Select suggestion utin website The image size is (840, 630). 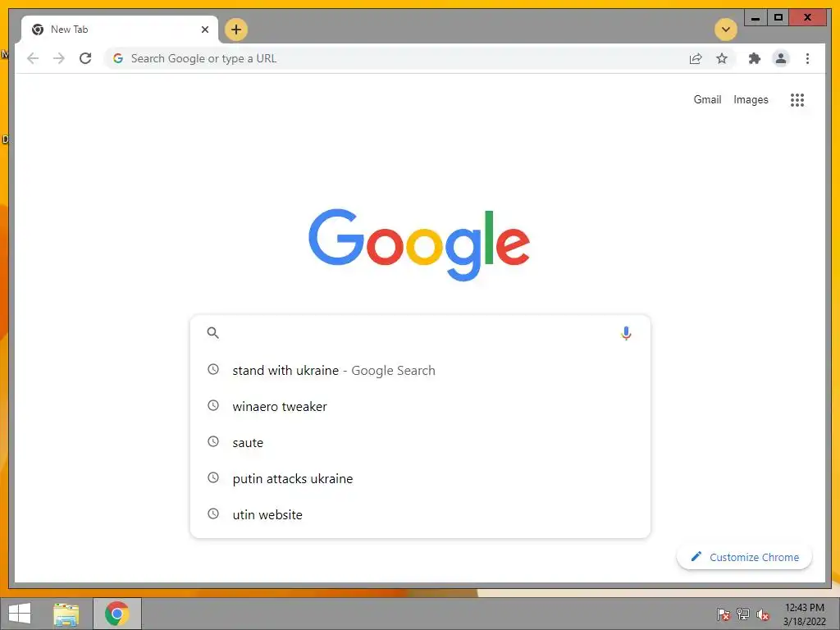click(x=420, y=514)
